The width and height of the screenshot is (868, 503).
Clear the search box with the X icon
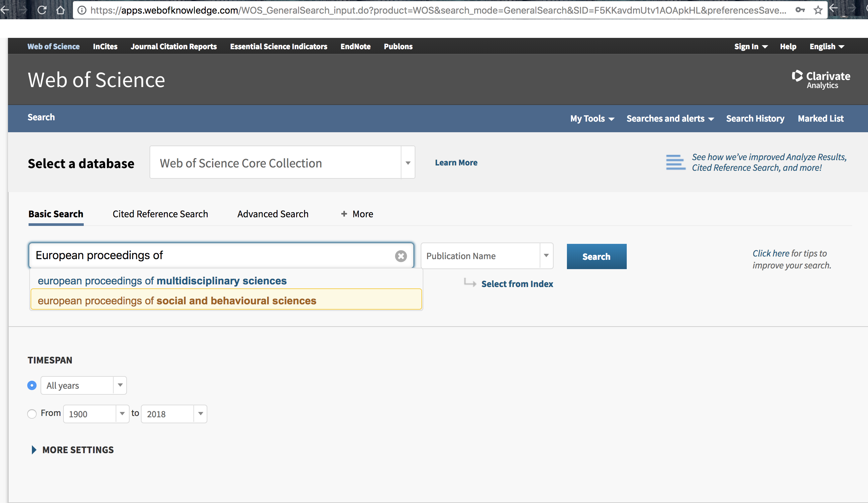click(400, 256)
